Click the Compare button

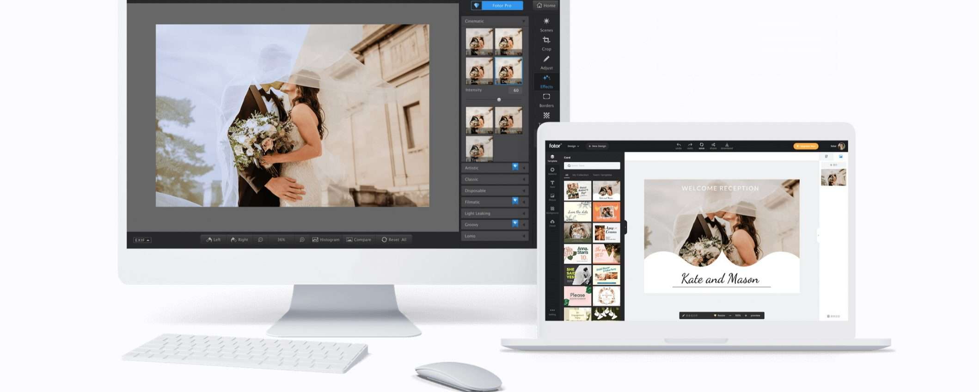coord(359,239)
